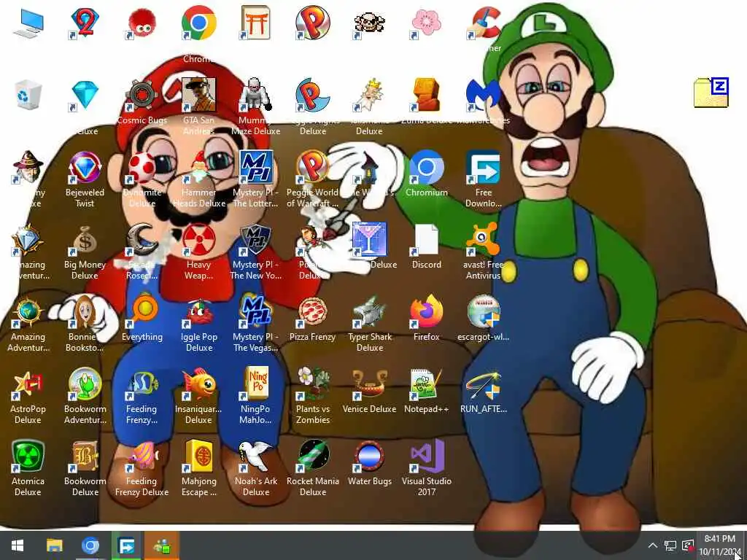This screenshot has height=560, width=747.
Task: Launch AstroPop Deluxe from the desktop
Action: point(28,396)
